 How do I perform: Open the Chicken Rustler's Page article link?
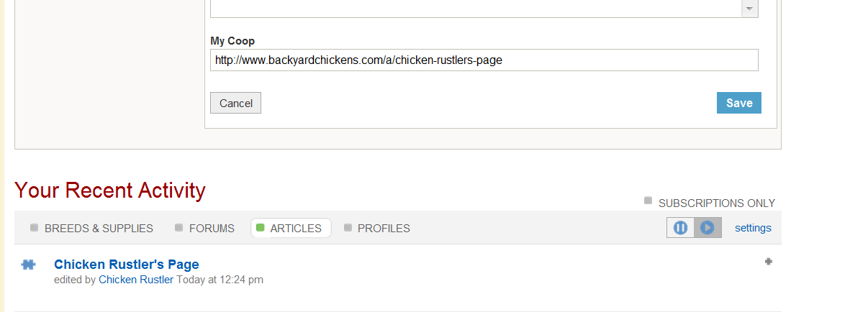click(x=126, y=265)
